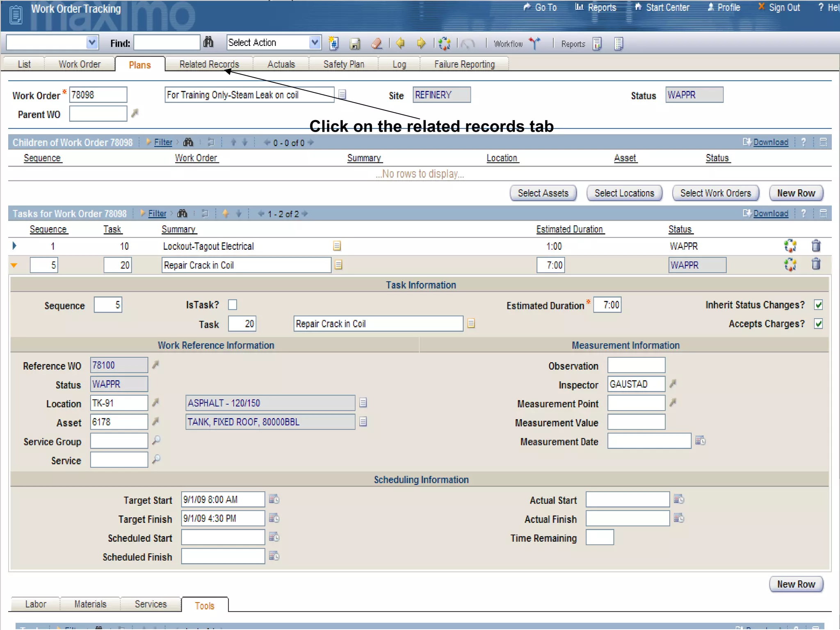
Task: Select the Materials sub-tab
Action: tap(90, 604)
